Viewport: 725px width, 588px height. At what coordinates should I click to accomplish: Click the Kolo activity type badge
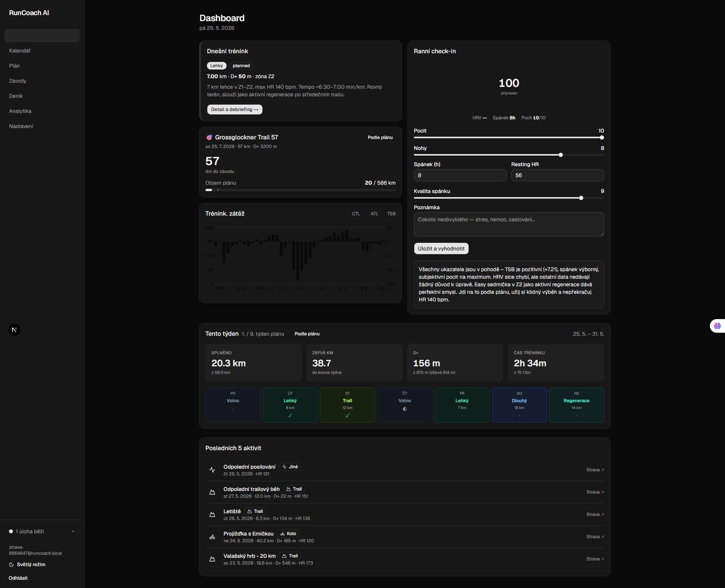coord(288,534)
